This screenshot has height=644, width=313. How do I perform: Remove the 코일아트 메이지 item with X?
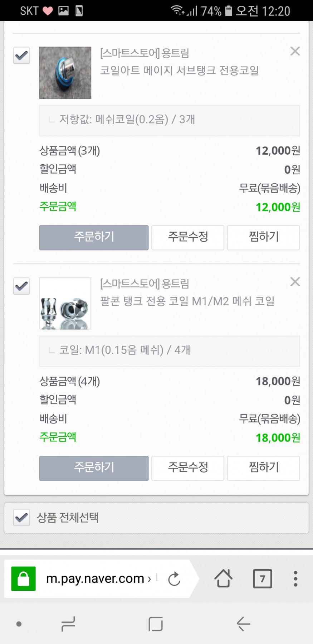pos(295,51)
